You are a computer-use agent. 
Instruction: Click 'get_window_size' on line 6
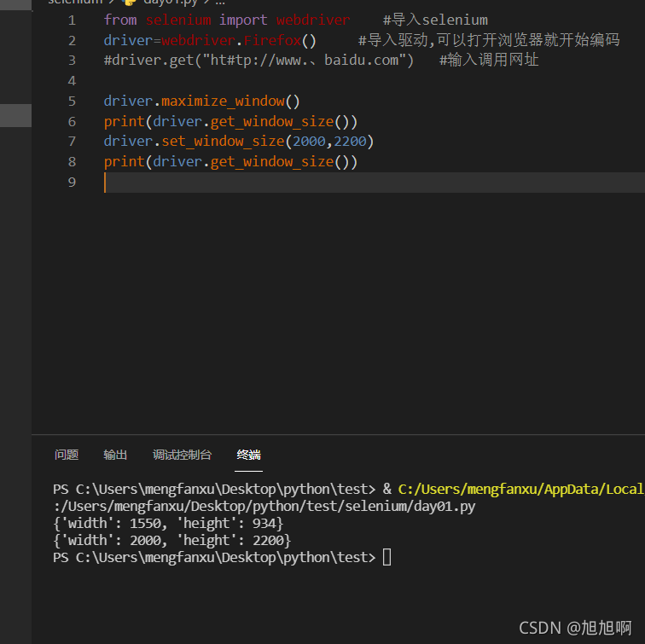click(272, 122)
